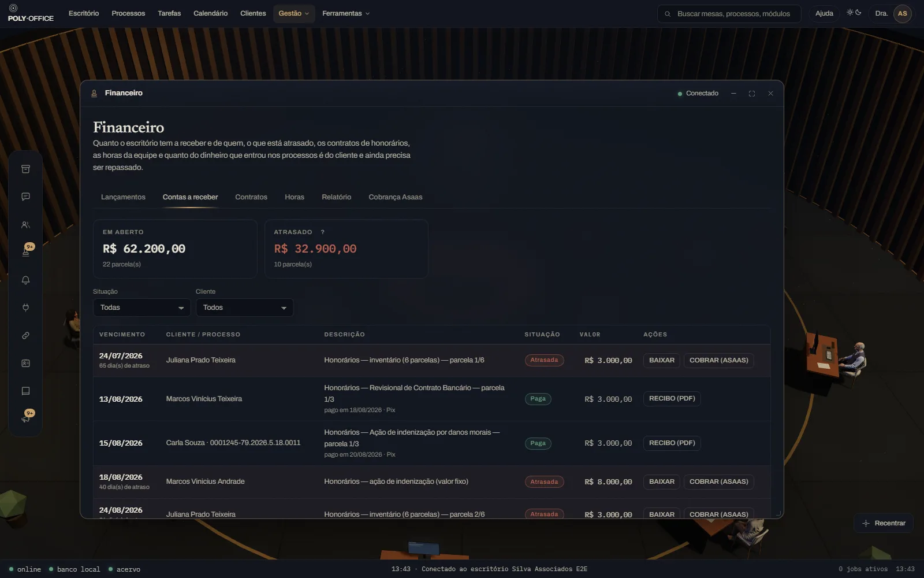Open the book icon in sidebar
The width and height of the screenshot is (924, 578).
25,391
